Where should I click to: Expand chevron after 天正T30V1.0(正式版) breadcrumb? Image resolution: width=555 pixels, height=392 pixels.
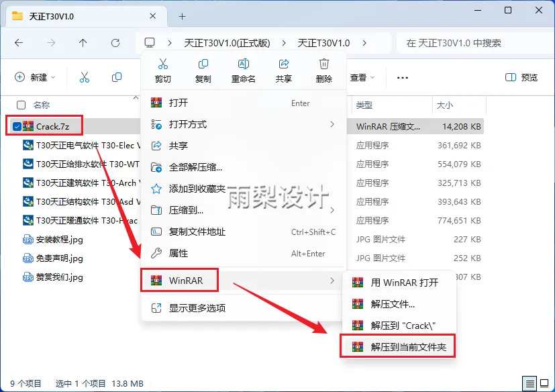(x=284, y=43)
